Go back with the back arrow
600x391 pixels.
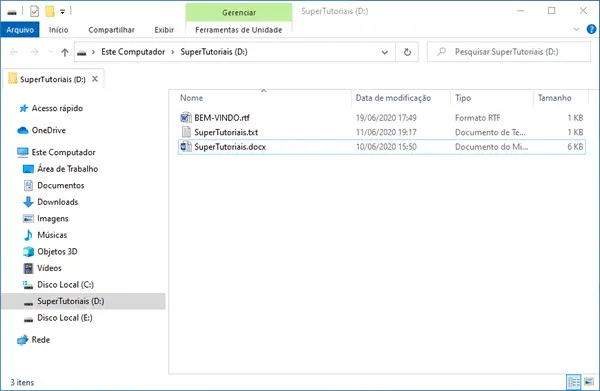click(14, 52)
